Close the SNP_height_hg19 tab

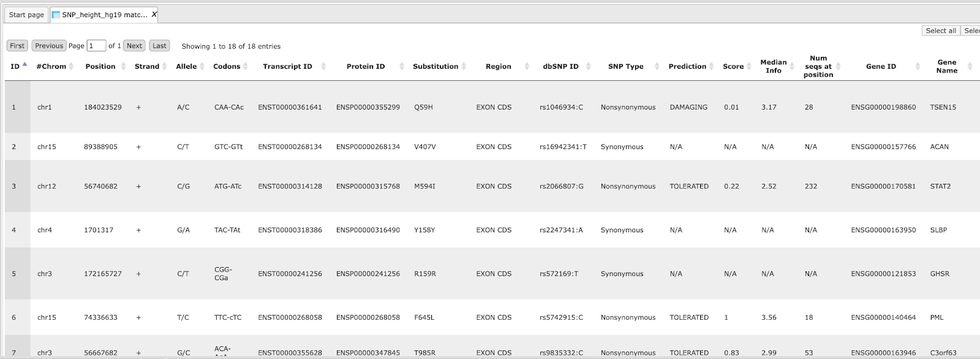[x=154, y=14]
